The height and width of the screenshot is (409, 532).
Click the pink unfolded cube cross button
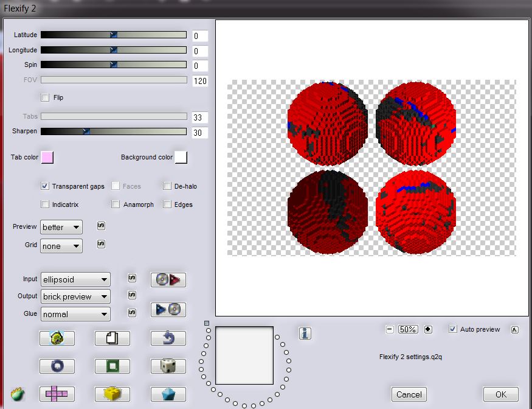(x=57, y=394)
